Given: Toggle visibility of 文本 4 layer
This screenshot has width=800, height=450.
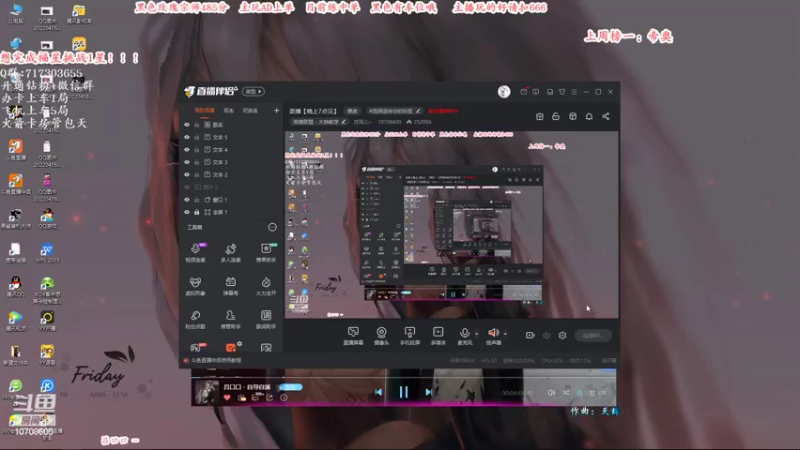Looking at the screenshot, I should pos(187,149).
